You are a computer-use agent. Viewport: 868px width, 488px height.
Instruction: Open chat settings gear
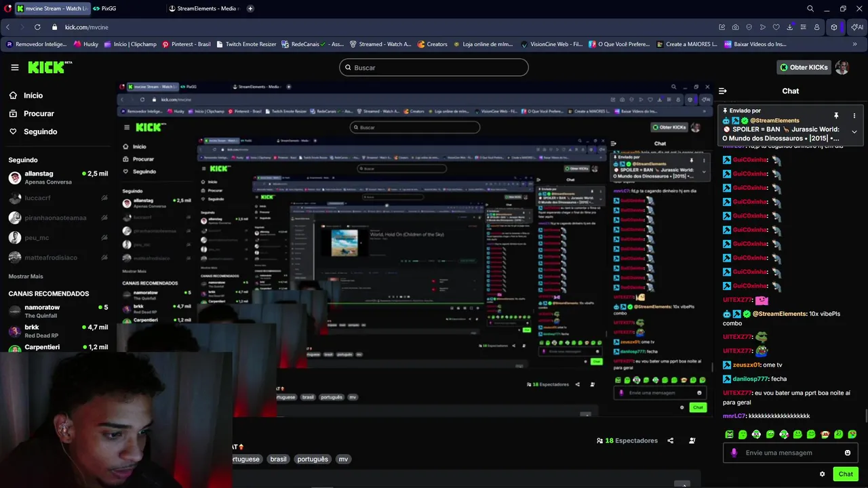click(822, 474)
